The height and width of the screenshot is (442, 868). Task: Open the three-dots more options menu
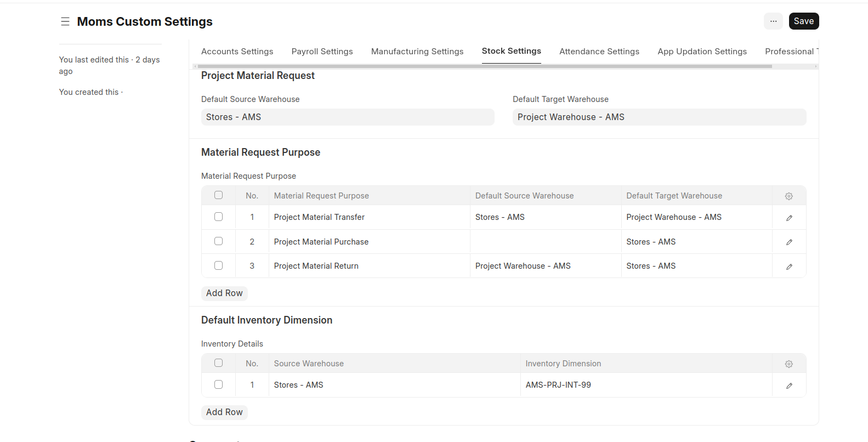(773, 21)
